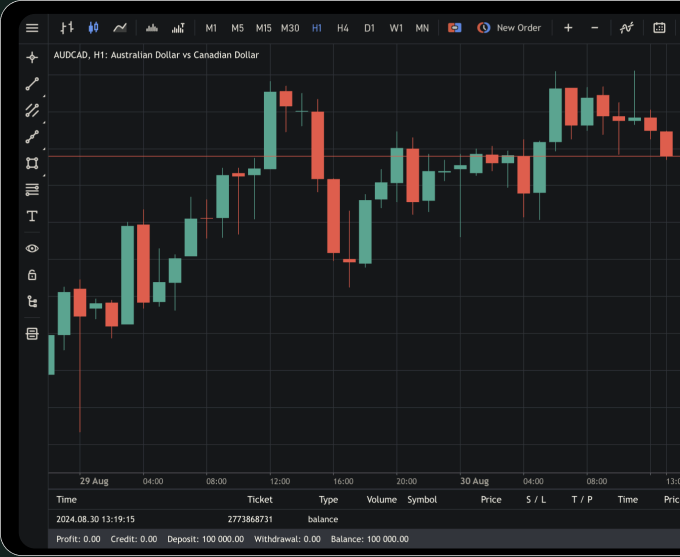Screen dimensions: 680x557
Task: Select the M15 timeframe
Action: tap(263, 28)
